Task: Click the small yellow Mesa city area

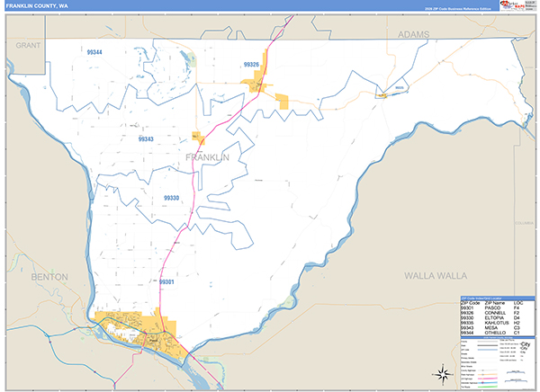Action: [198, 138]
